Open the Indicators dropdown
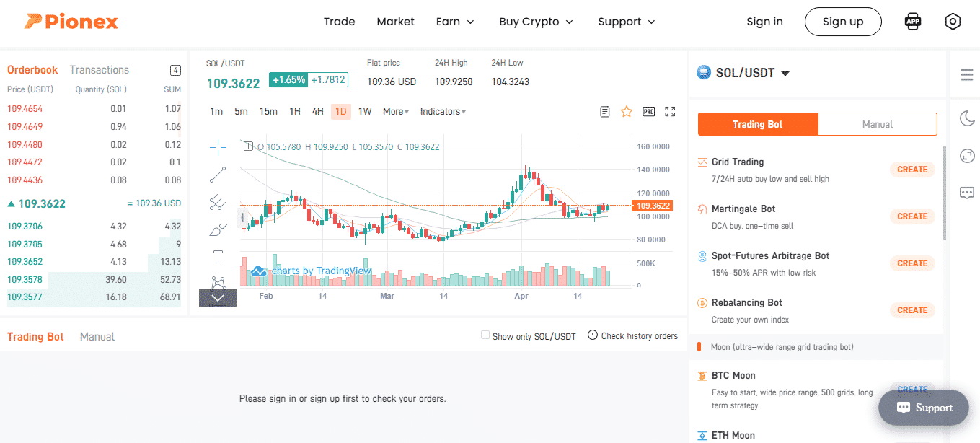 443,111
